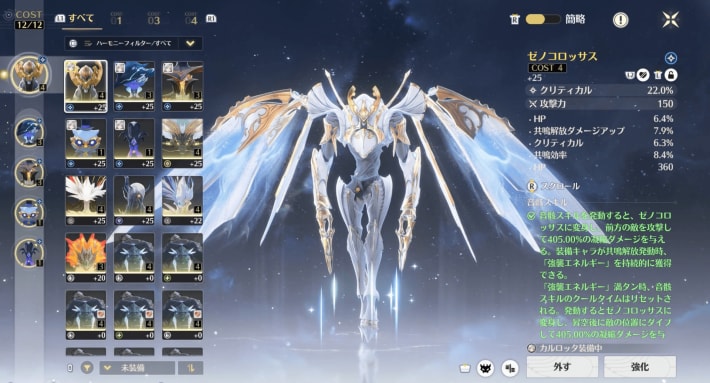Click the HP 6.4% substat
The width and height of the screenshot is (710, 383).
(601, 119)
